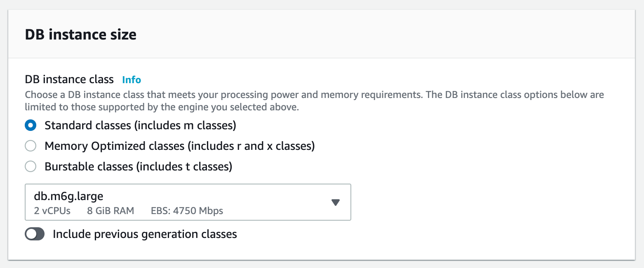Click inside the instance class selection box

pyautogui.click(x=165, y=202)
